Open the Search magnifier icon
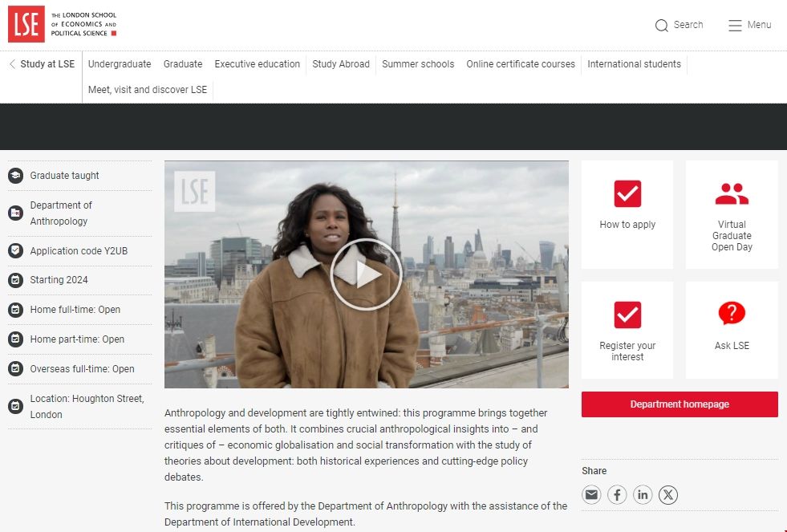This screenshot has height=532, width=787. tap(662, 25)
